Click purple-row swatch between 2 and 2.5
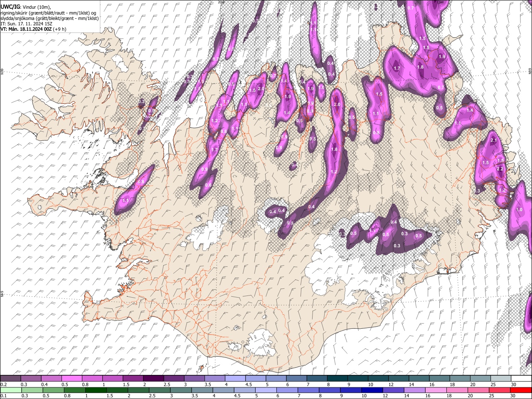This screenshot has width=532, height=399. 153,378
